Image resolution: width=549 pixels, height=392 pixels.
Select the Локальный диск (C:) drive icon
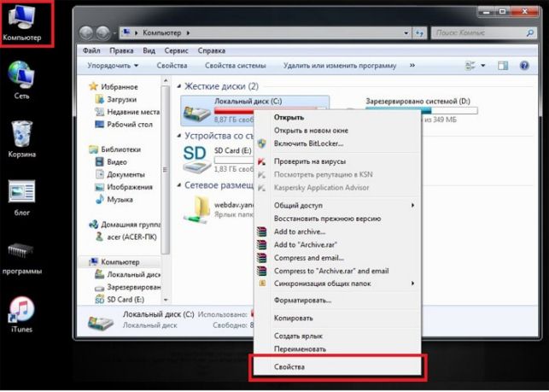(196, 112)
